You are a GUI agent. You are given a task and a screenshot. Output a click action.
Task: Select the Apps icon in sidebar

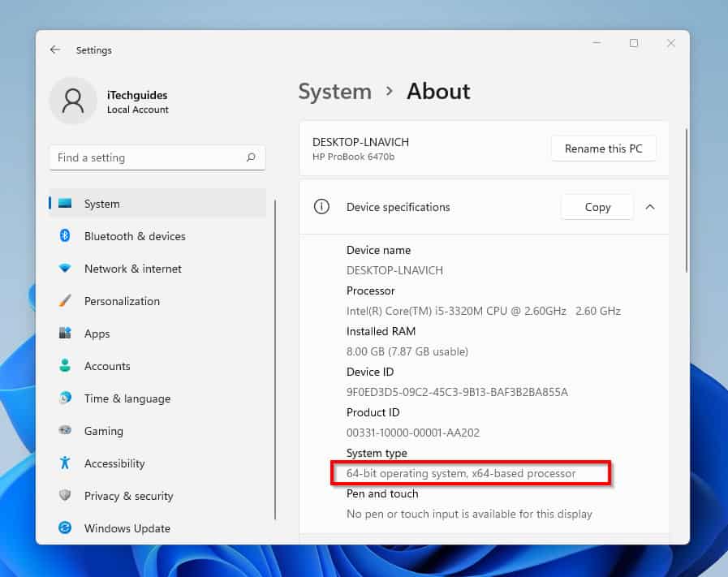tap(67, 334)
